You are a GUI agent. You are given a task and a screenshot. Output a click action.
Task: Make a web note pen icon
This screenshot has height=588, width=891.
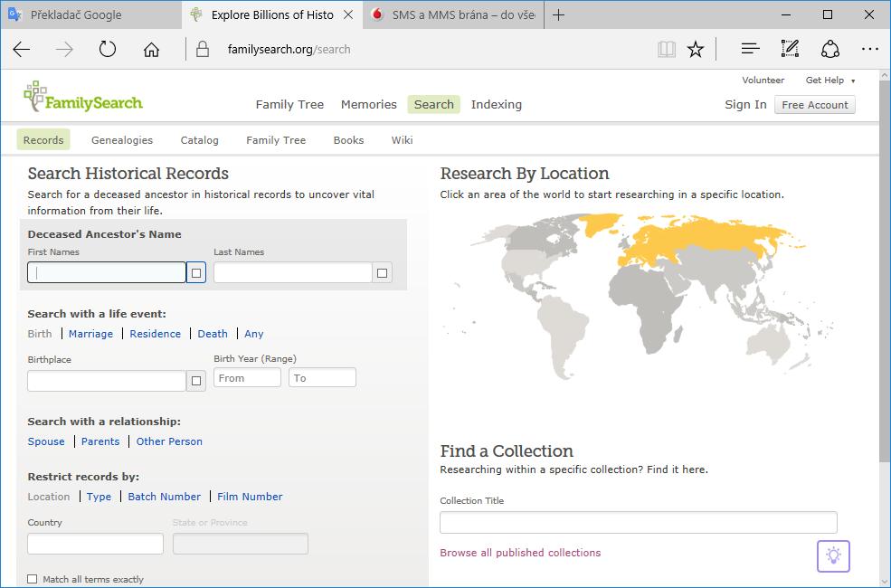click(x=790, y=50)
